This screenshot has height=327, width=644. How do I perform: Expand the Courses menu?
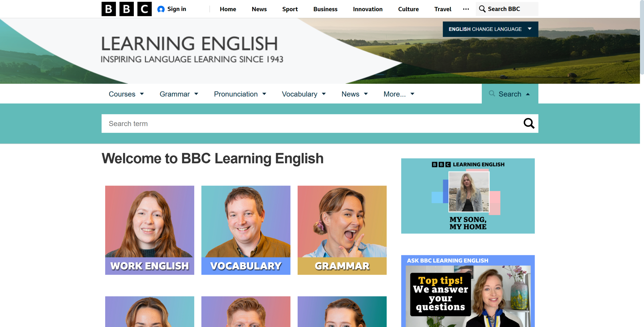click(126, 94)
